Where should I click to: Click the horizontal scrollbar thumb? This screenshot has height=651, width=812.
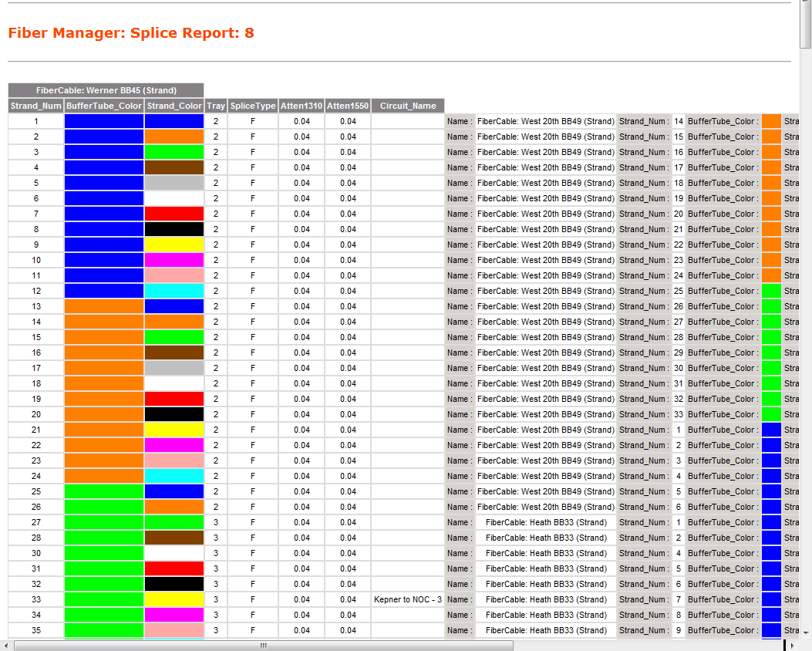(263, 645)
